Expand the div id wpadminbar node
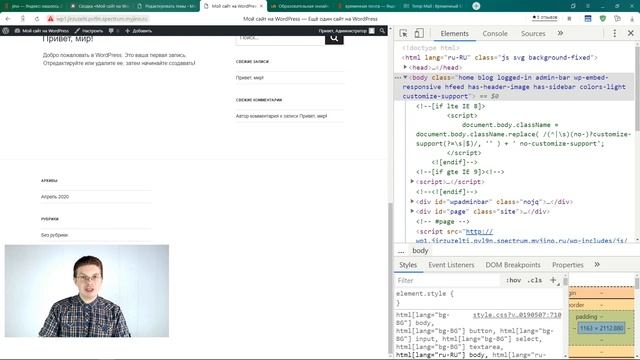640x360 pixels. pyautogui.click(x=412, y=202)
